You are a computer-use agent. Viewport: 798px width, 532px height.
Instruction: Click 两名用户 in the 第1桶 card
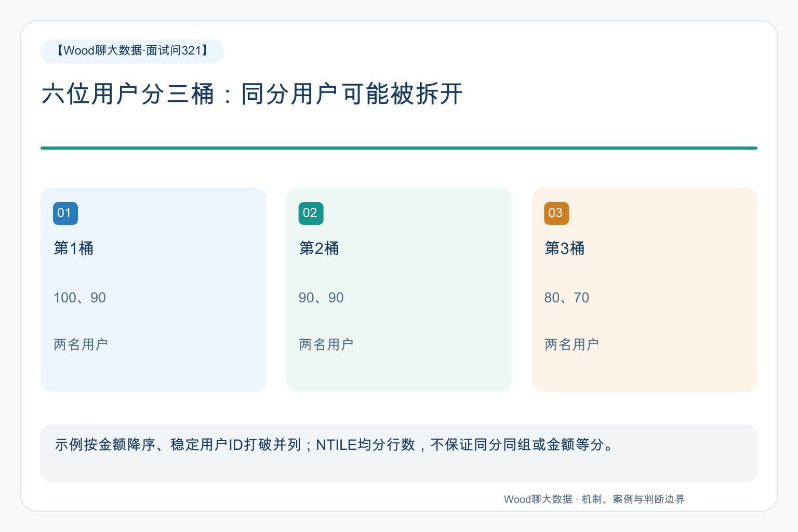tap(81, 344)
